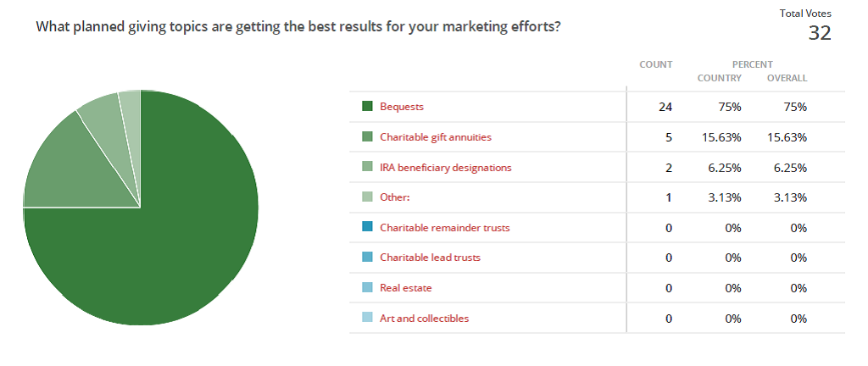Screen dimensions: 868x366
Task: Select the Charitable lead trusts link
Action: [432, 258]
